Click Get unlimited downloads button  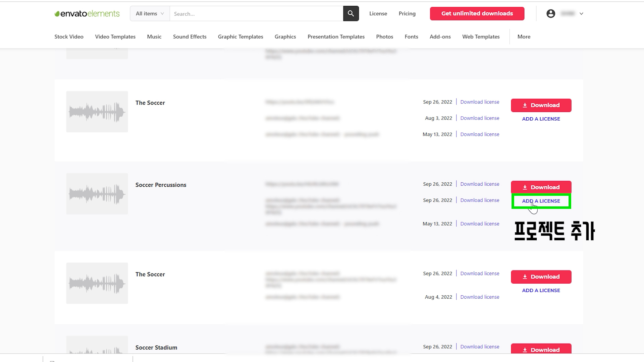(477, 13)
